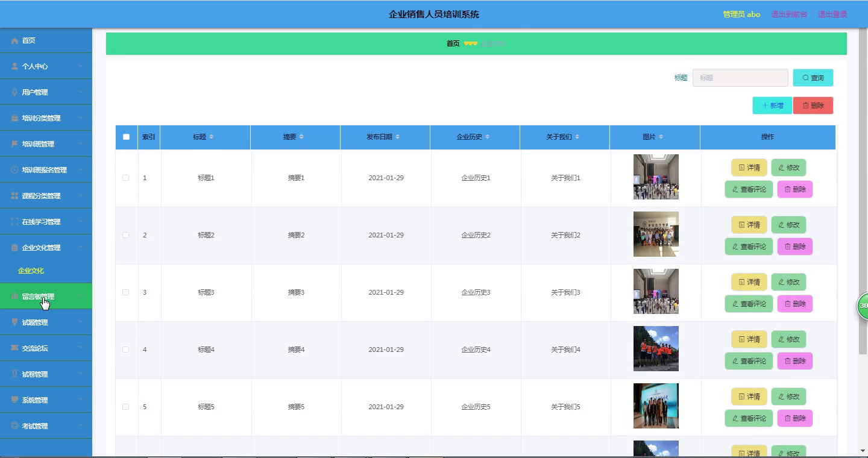Click 查看评论 for row 标题4
Viewport: 868px width, 458px height.
749,361
